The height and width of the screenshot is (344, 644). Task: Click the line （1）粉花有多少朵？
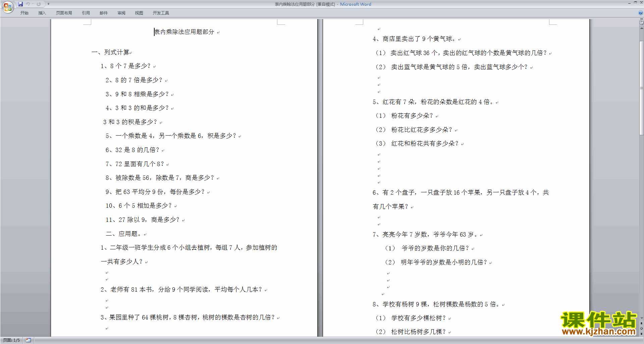point(405,116)
